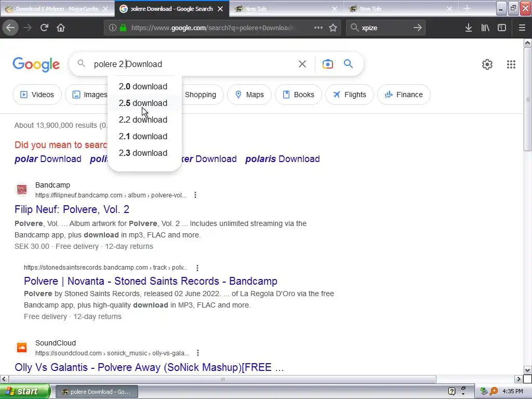Search instead for polar Download

coord(48,159)
